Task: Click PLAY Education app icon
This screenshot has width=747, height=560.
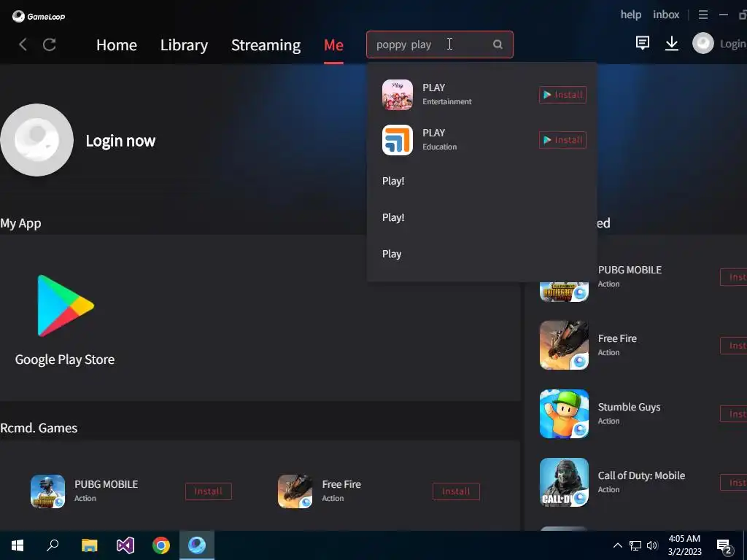Action: point(398,140)
